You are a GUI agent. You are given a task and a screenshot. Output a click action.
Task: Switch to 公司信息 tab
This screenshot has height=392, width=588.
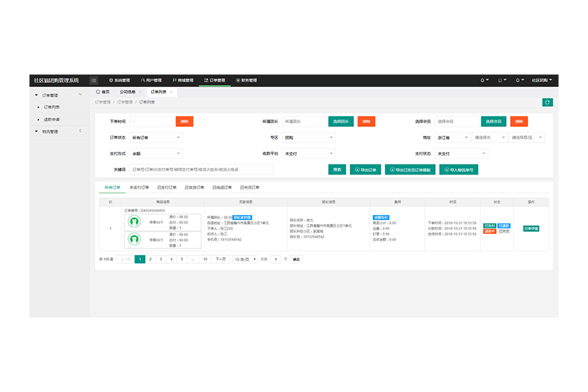(x=127, y=92)
